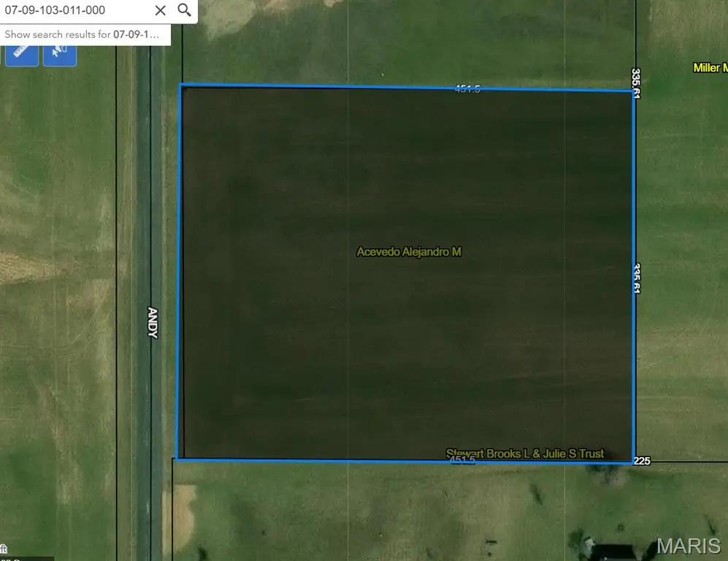Click the map scale bar

coord(26,558)
